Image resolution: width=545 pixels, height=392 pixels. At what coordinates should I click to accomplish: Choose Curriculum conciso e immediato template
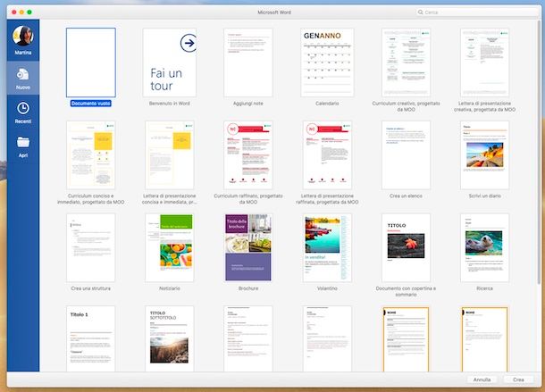pos(91,155)
